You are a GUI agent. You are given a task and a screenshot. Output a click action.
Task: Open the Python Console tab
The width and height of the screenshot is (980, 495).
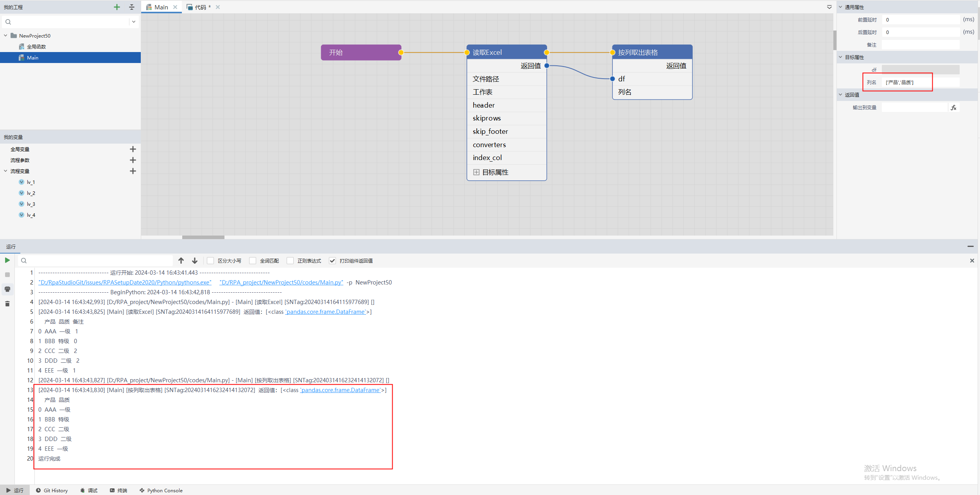point(161,490)
